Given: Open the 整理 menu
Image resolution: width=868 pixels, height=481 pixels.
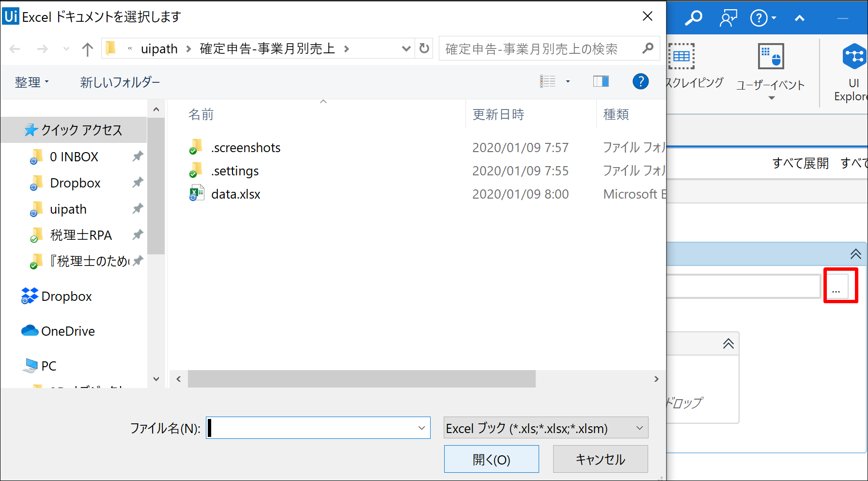Looking at the screenshot, I should tap(32, 82).
